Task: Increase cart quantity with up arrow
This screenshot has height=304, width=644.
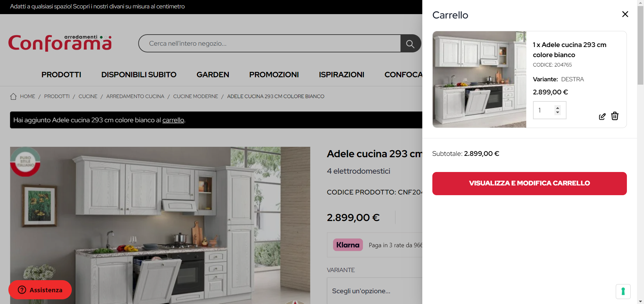Action: [557, 108]
